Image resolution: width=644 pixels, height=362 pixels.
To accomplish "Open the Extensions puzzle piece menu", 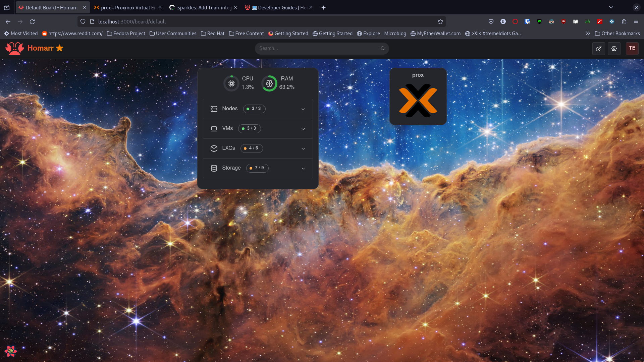I will click(x=624, y=22).
